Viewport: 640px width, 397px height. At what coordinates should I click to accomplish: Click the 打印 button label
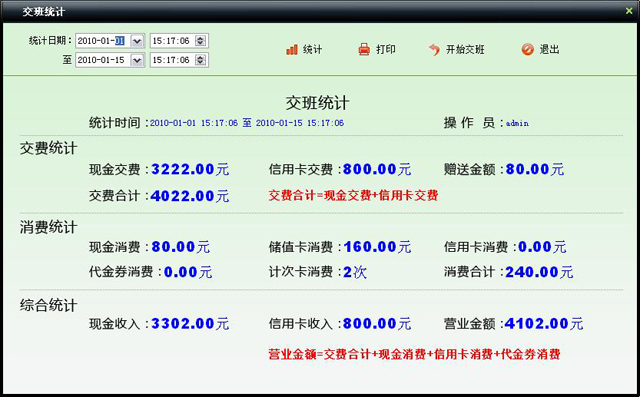386,50
